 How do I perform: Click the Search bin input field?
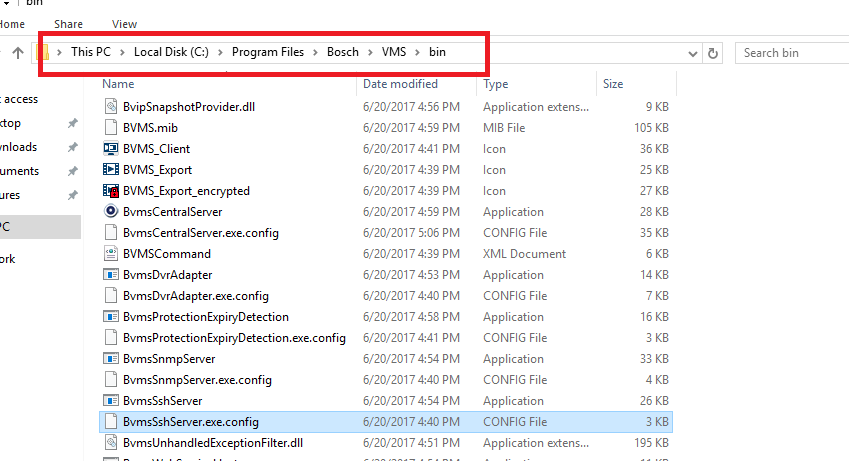pyautogui.click(x=792, y=53)
